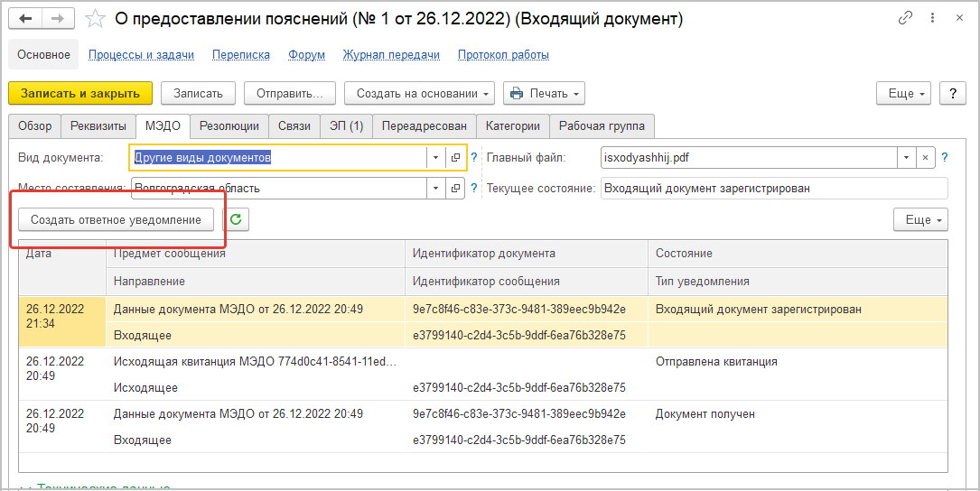Screen dimensions: 980x491
Task: Expand the Вид документа dropdown list
Action: pos(435,158)
